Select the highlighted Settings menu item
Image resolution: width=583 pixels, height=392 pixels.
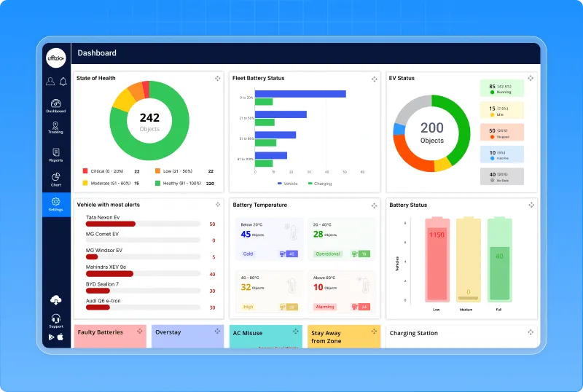tap(56, 203)
